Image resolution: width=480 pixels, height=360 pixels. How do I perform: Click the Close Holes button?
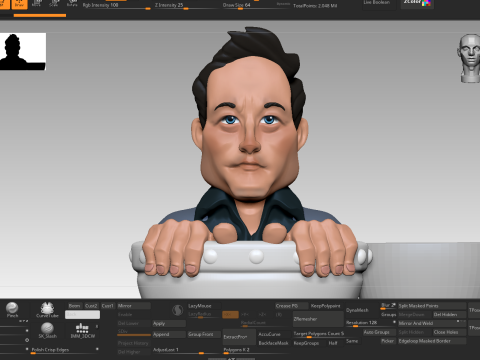point(449,332)
